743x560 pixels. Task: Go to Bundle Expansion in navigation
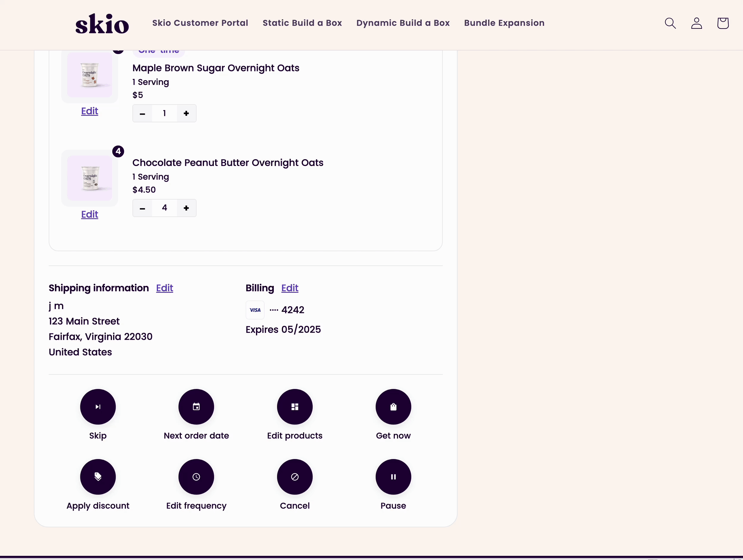(504, 23)
